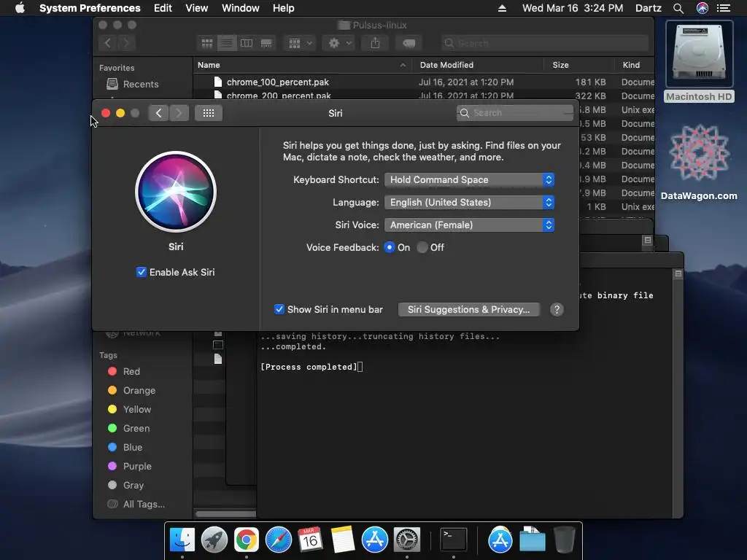Open App Store beside Notes icon
747x560 pixels.
click(375, 540)
